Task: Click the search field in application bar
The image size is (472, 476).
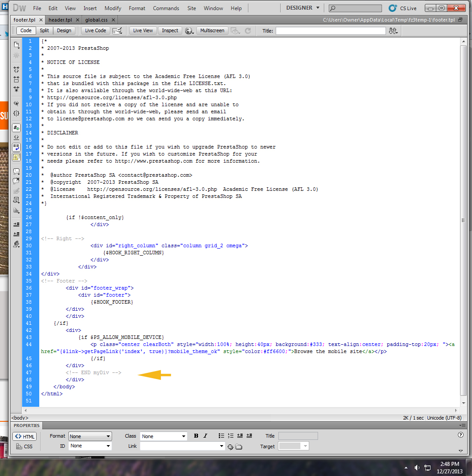Action: click(355, 8)
